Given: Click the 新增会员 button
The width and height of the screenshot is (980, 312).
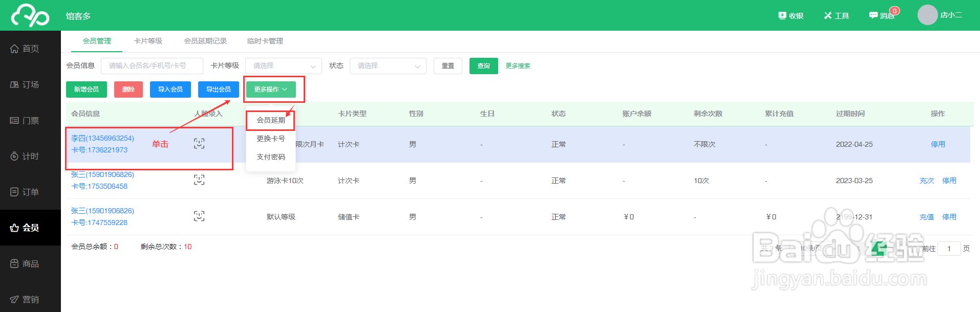Looking at the screenshot, I should click(87, 90).
